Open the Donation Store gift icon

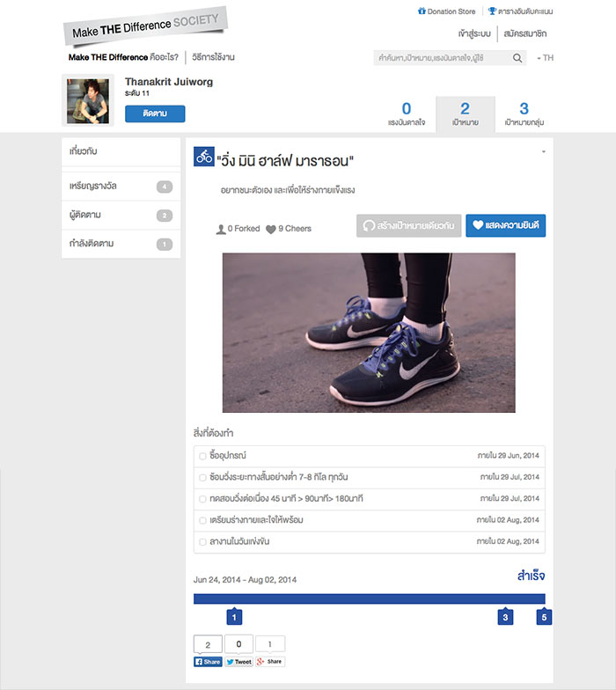click(422, 11)
